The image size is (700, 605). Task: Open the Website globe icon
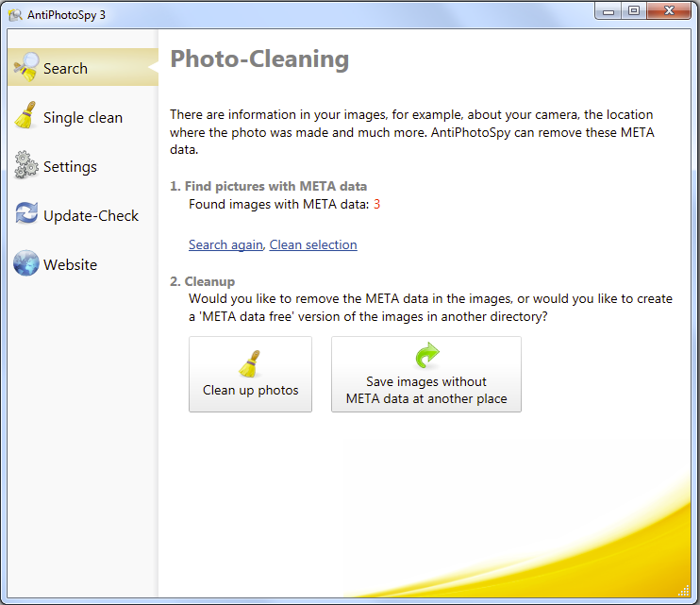coord(26,263)
